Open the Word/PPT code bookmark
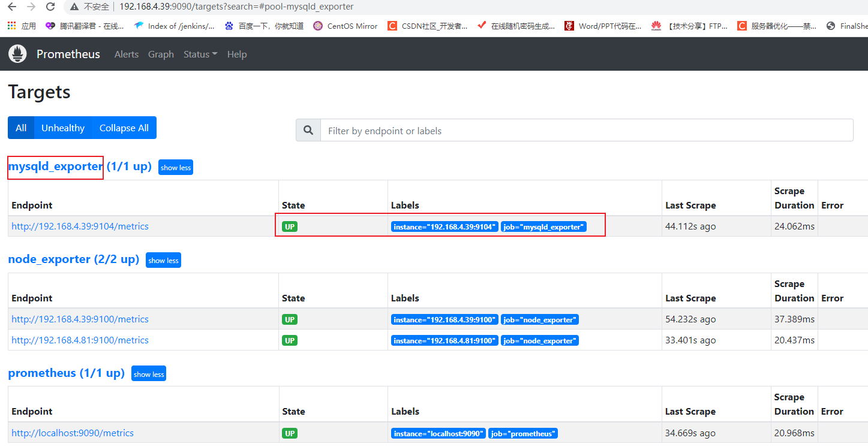The width and height of the screenshot is (868, 447). click(603, 26)
